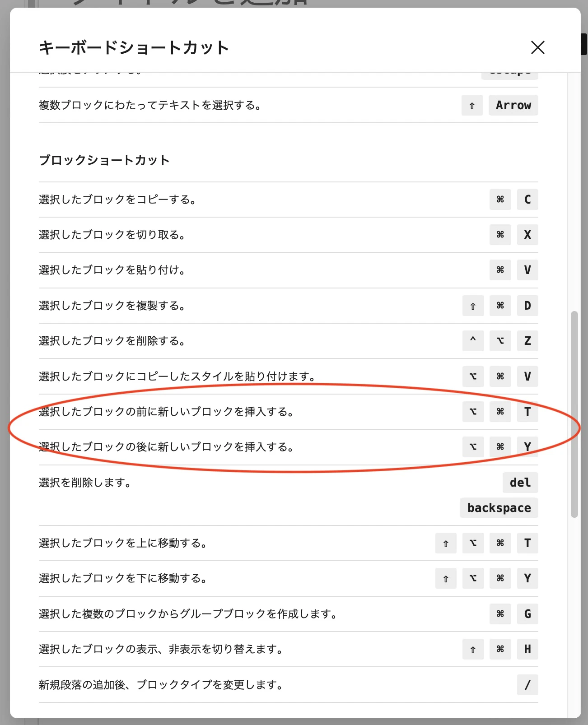Click the Z key in the delete block row
This screenshot has width=588, height=725.
527,341
